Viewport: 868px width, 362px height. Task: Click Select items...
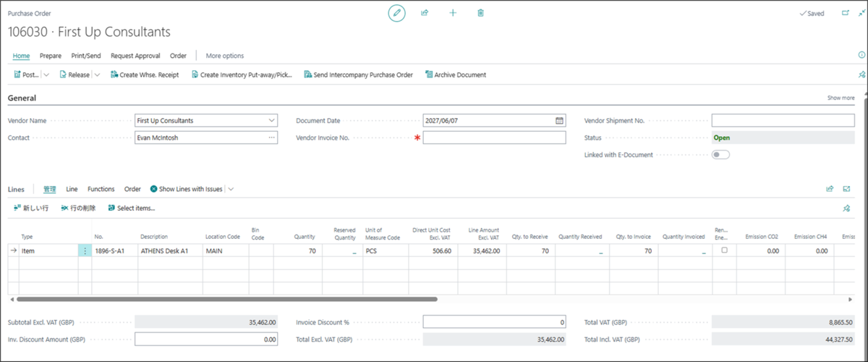131,208
